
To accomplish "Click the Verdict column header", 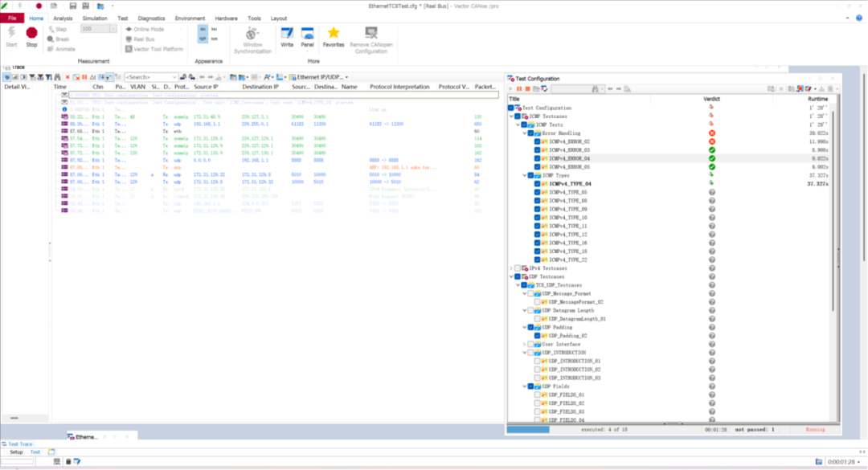I will (x=711, y=99).
